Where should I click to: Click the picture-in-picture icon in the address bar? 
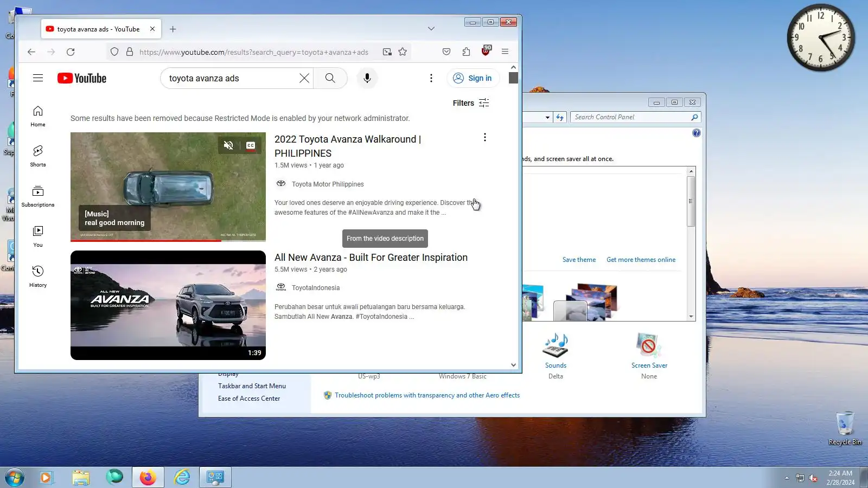tap(387, 52)
